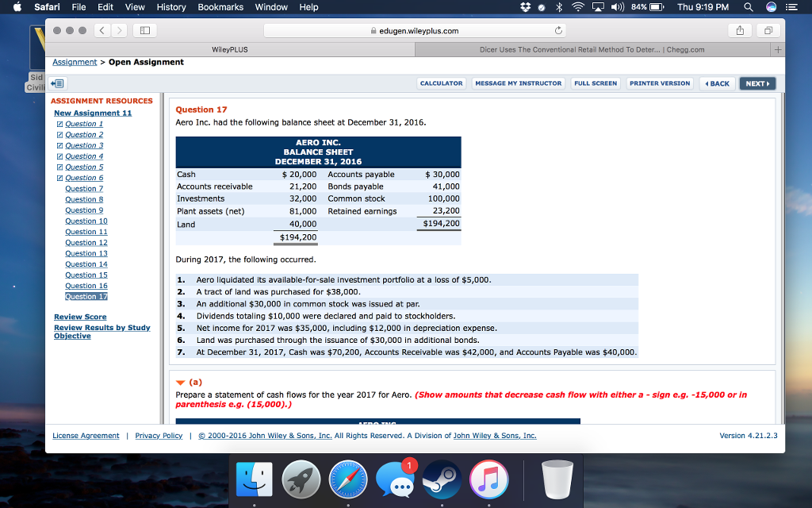This screenshot has width=812, height=508.
Task: Open Finder from the Dock
Action: tap(255, 479)
